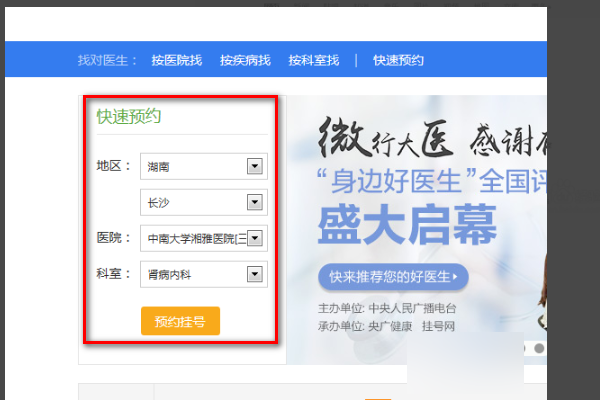
Task: Click the 承办单位: 央广健康 挂号网 text
Action: coord(386,326)
